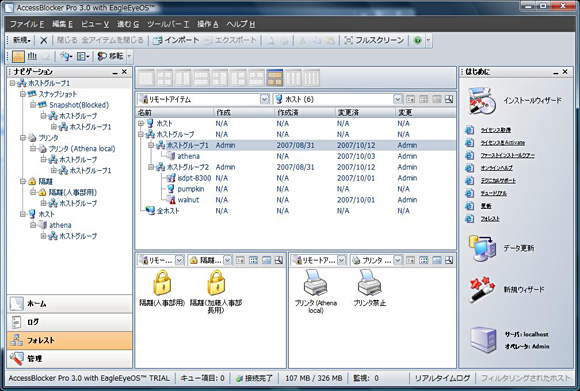Viewport: 580px width, 391px height.
Task: Switch to the 管理 navigation tab
Action: tap(70, 358)
